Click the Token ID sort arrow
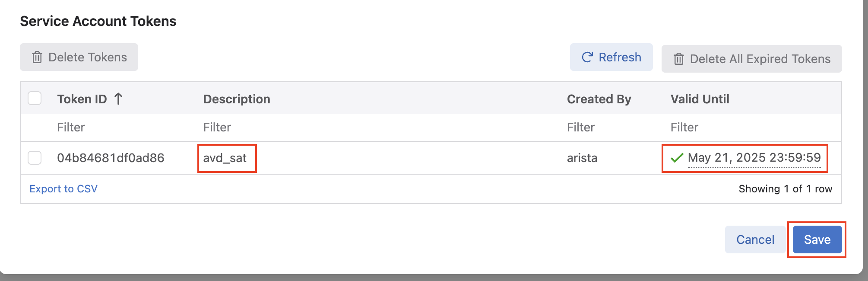868x281 pixels. (x=118, y=99)
